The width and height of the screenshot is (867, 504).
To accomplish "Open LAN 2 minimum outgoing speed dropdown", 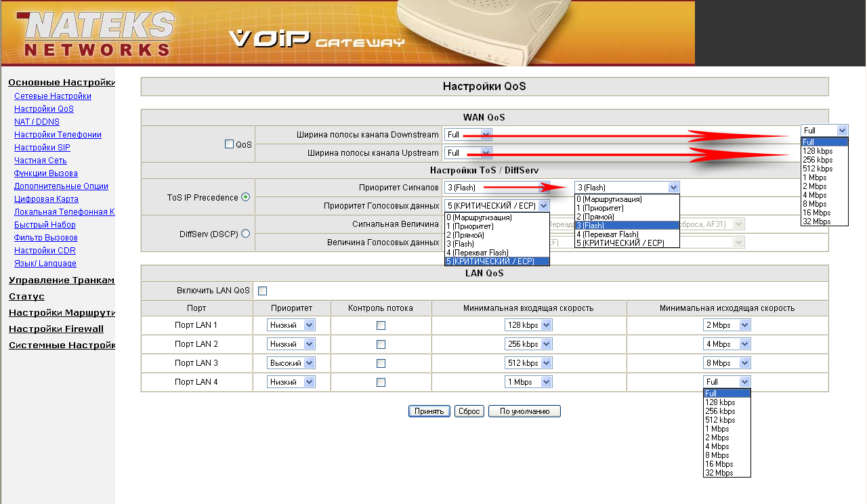I will (x=727, y=344).
